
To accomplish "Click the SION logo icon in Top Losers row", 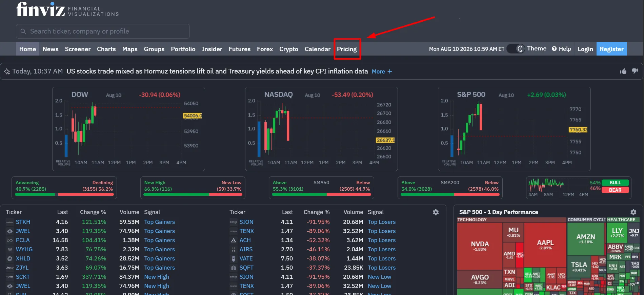I will coord(234,222).
